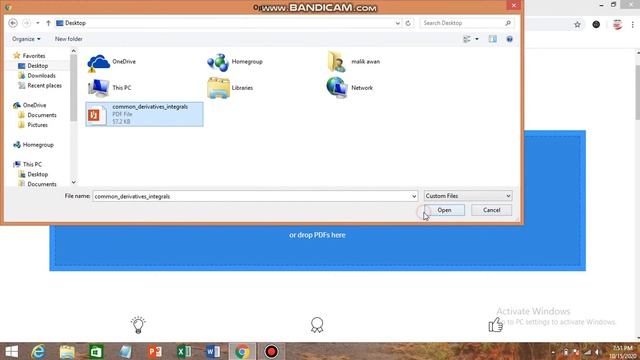Open the malik awan user folder
The width and height of the screenshot is (640, 360).
pos(353,62)
